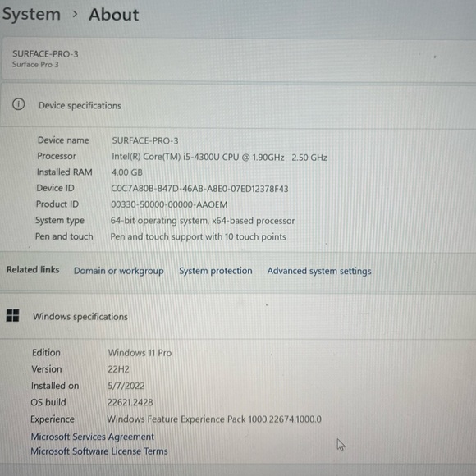Click the Processor label
Viewport: 476px width, 476px height.
57,156
